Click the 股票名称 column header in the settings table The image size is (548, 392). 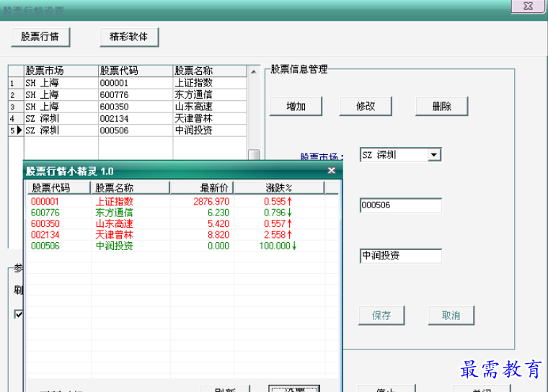point(210,71)
